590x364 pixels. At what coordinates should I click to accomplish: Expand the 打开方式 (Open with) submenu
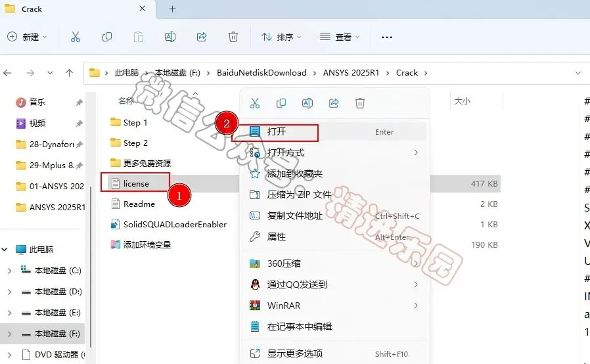[x=334, y=152]
